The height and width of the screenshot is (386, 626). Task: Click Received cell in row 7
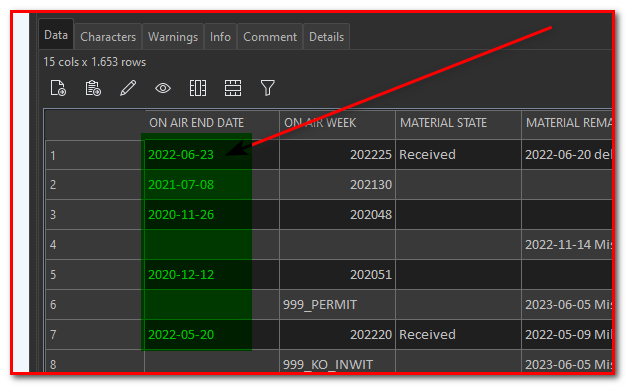click(458, 335)
